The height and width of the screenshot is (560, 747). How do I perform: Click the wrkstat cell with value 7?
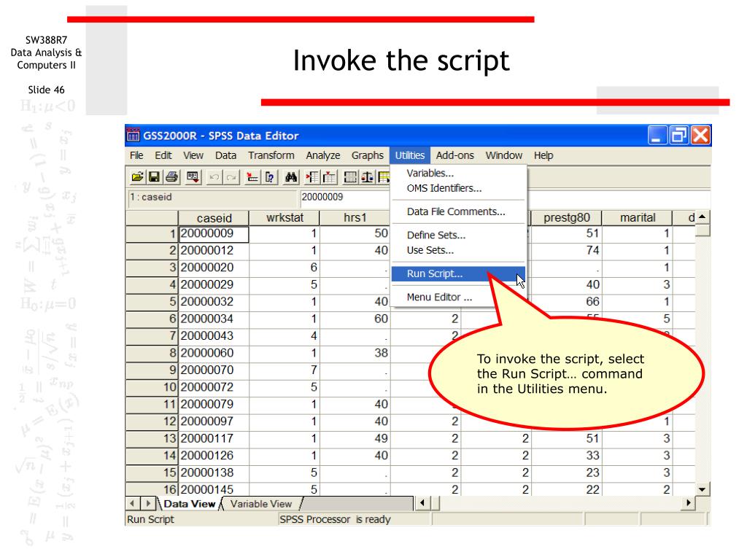285,370
